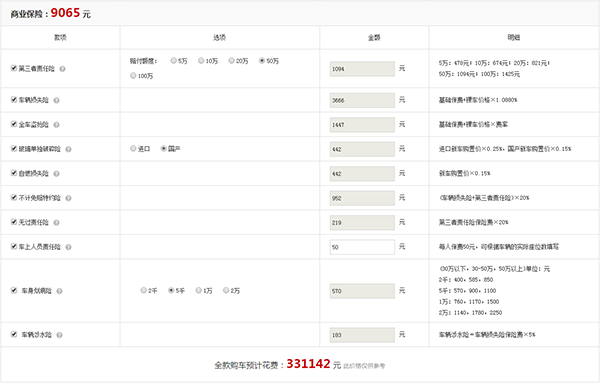This screenshot has width=600, height=383.
Task: Uncheck the 车身划痕险 checkbox
Action: click(x=14, y=290)
